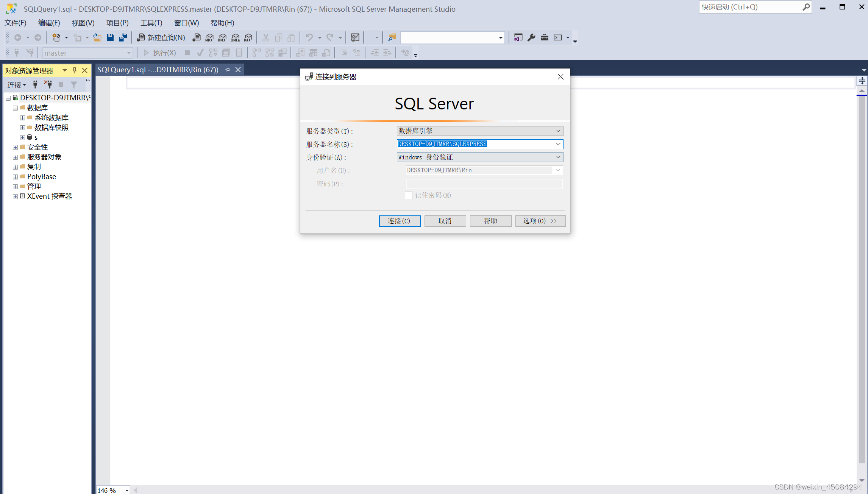868x494 pixels.
Task: Run the query with the 执行 icon
Action: tap(161, 53)
